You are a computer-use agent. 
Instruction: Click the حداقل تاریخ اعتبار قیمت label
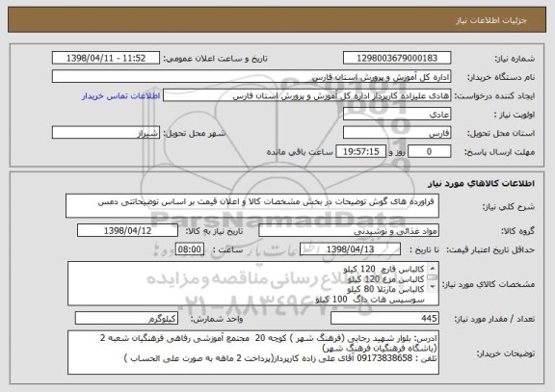coord(489,249)
